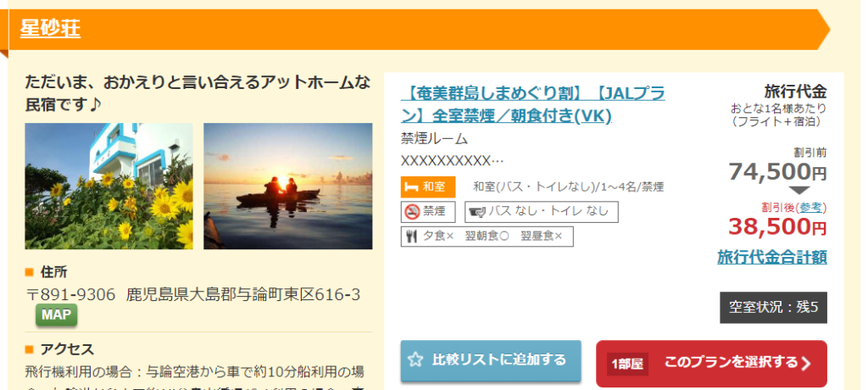Click the orange marker beside 住所
868x390 pixels.
(x=30, y=272)
